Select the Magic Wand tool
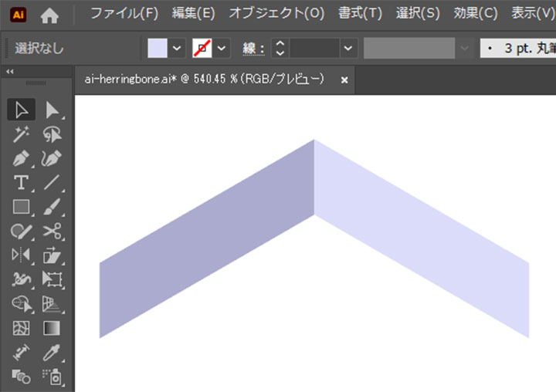 coord(22,134)
